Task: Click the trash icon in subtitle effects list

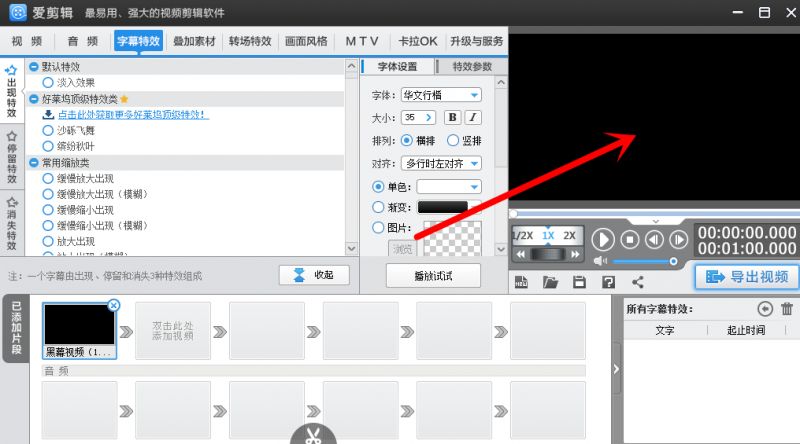Action: (787, 309)
